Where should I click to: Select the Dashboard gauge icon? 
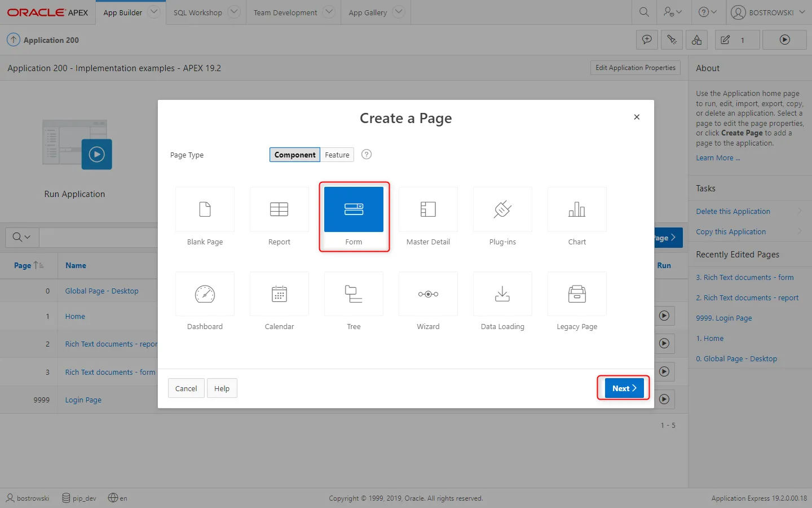[205, 295]
